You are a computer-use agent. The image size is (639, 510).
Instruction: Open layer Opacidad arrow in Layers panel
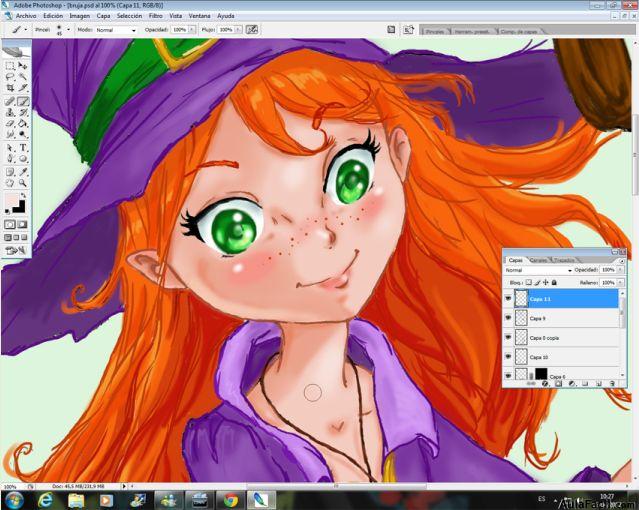pos(620,270)
